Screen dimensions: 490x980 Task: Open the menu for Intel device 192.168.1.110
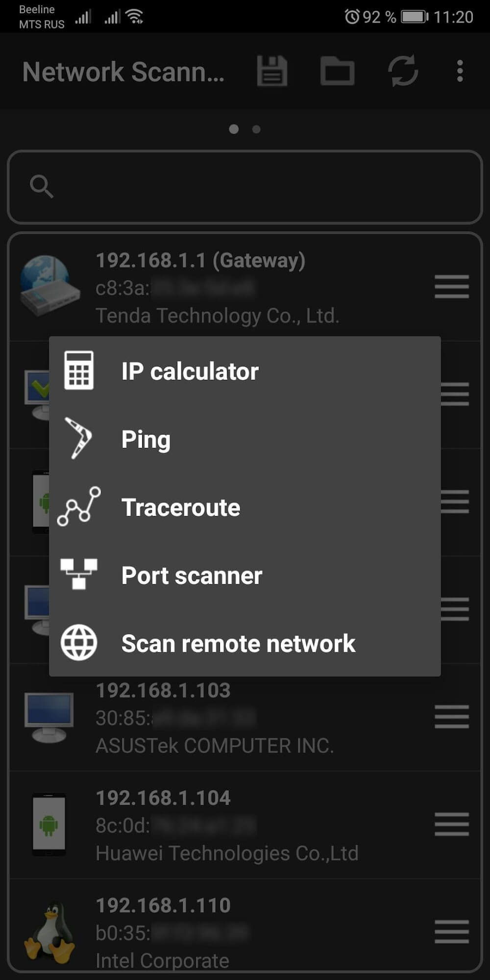pos(451,931)
